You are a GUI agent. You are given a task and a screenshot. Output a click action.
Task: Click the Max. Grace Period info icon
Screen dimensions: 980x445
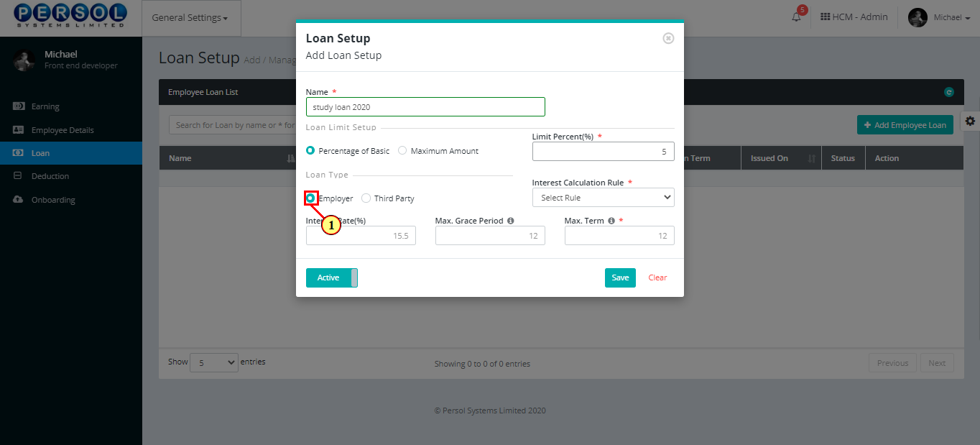(510, 221)
